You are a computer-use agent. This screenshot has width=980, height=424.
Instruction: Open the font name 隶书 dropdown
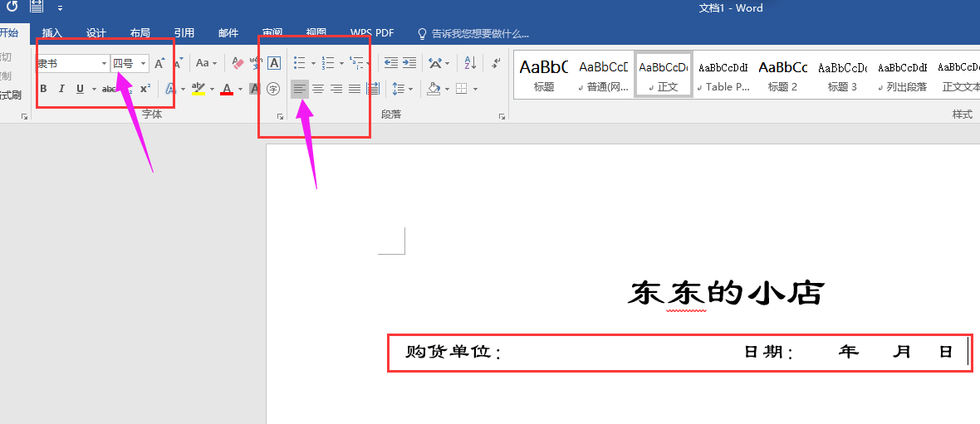pyautogui.click(x=105, y=63)
